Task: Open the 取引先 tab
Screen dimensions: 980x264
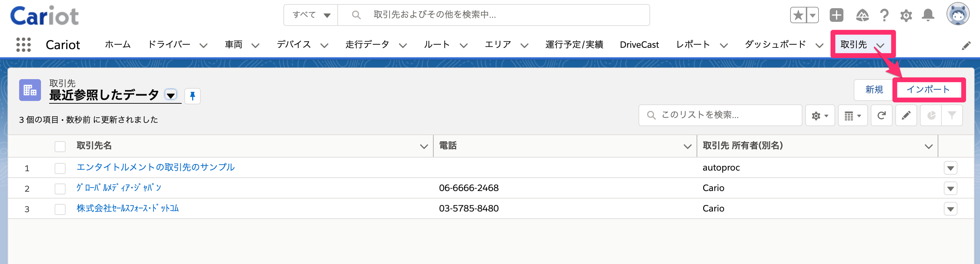Action: [x=853, y=45]
